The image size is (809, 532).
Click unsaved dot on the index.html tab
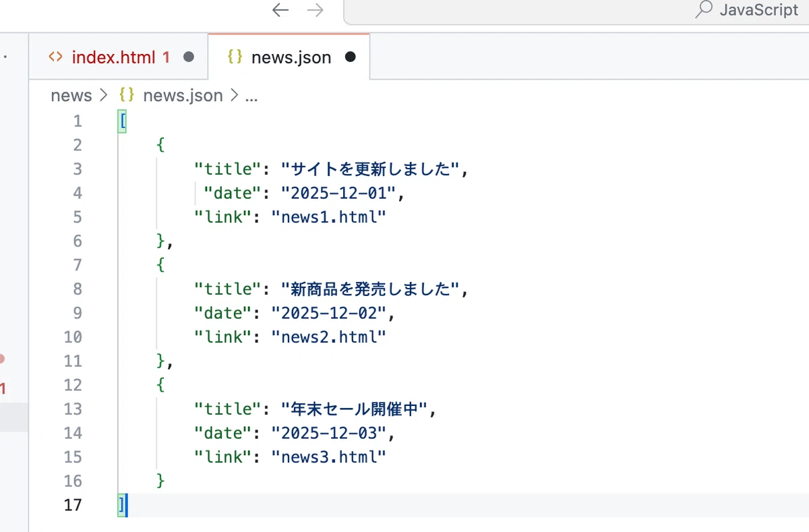189,57
